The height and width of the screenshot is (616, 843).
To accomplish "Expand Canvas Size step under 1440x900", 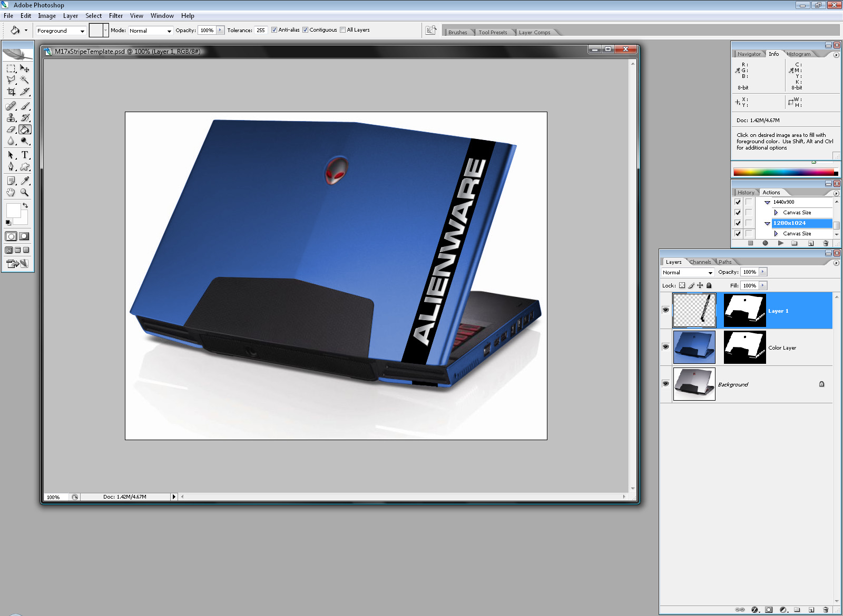I will (x=776, y=213).
